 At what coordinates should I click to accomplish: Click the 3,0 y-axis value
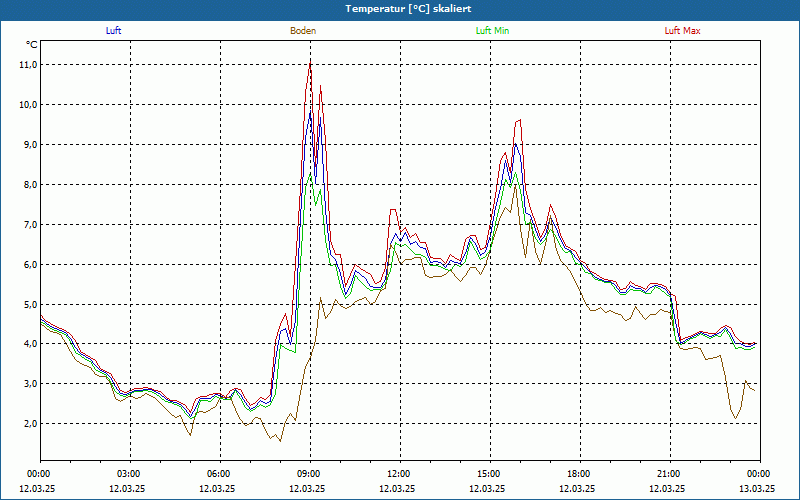[x=30, y=384]
